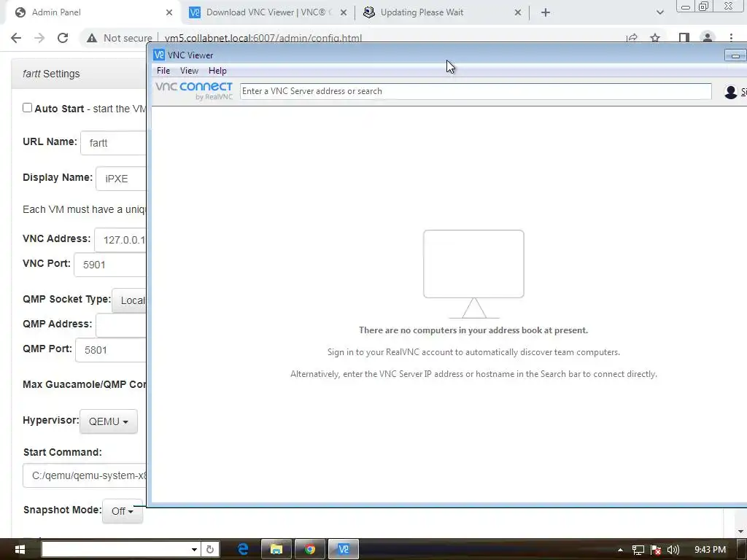This screenshot has height=560, width=747.
Task: Click the VNC Viewer title bar icon
Action: click(x=158, y=55)
